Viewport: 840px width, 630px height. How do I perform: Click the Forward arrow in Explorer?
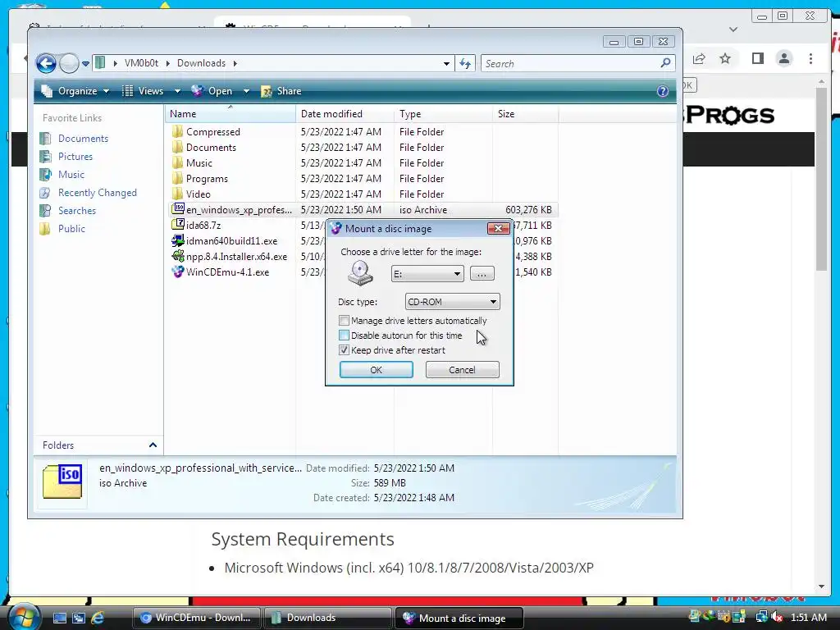(x=69, y=63)
